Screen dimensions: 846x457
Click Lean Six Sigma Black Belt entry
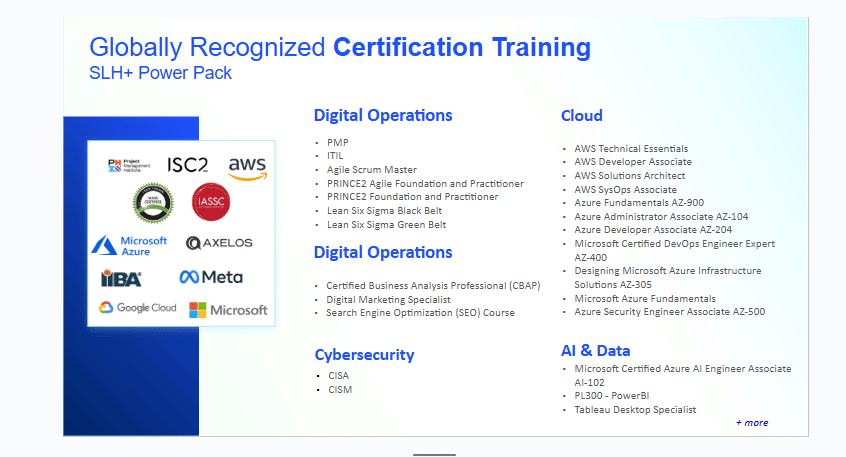click(386, 211)
